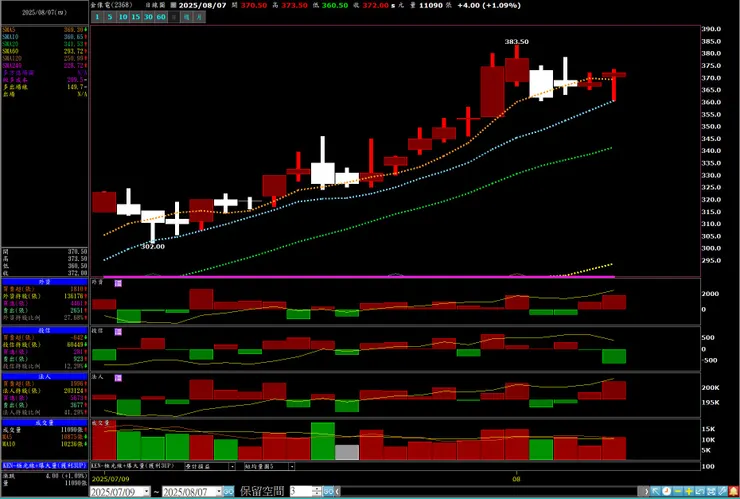Click the 08 month axis marker
Viewport: 740px width, 499px height.
[x=516, y=479]
